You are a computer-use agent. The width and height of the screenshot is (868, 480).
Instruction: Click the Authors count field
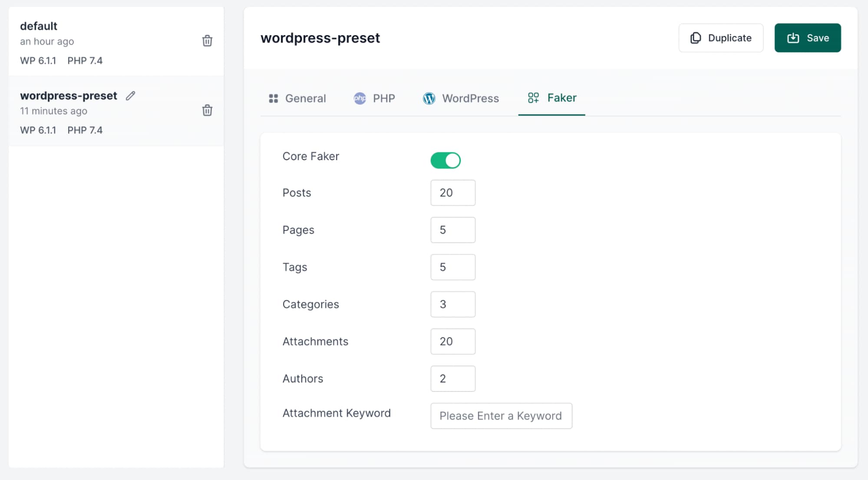coord(452,379)
